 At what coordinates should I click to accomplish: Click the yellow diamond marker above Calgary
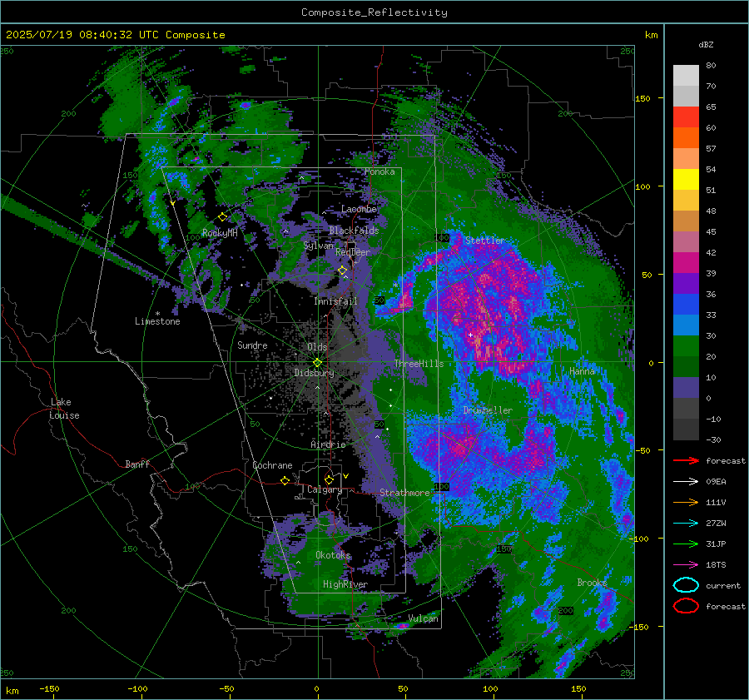click(329, 479)
